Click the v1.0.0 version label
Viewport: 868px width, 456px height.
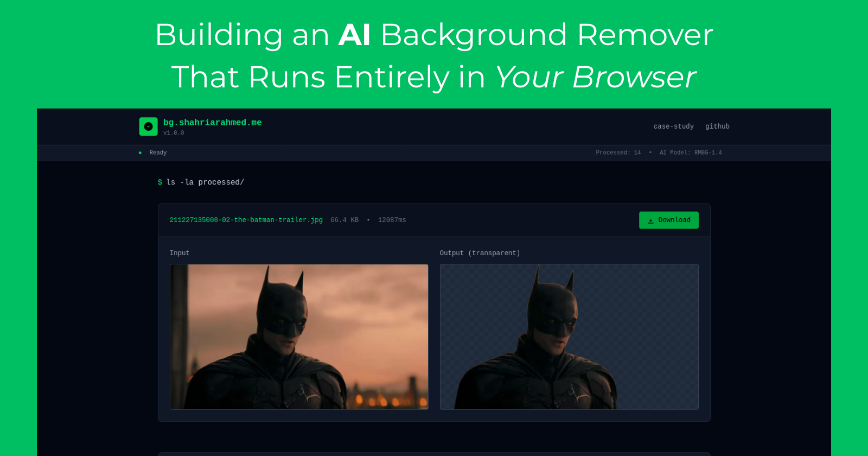(174, 133)
